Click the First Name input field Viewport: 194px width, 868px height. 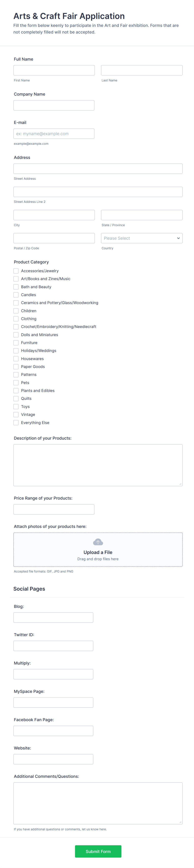(54, 70)
